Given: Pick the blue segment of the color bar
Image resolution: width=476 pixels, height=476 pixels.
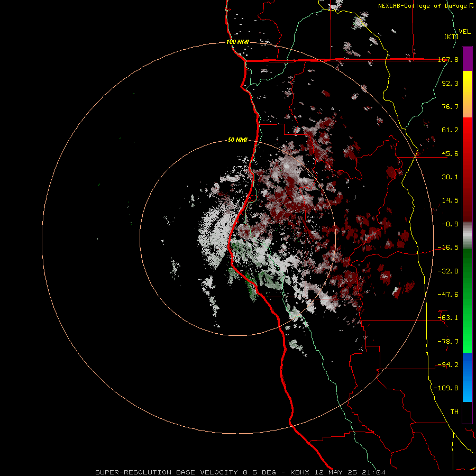Looking at the screenshot, I should (x=467, y=377).
